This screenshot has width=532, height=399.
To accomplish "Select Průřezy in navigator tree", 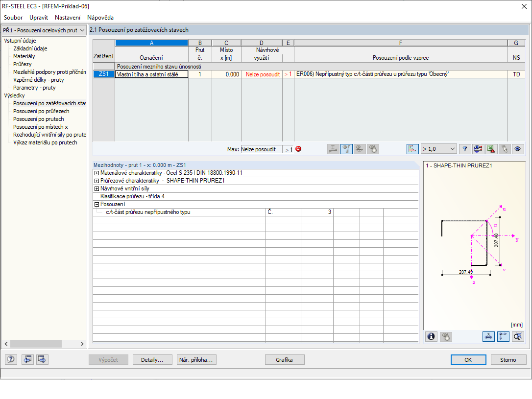I will 23,64.
